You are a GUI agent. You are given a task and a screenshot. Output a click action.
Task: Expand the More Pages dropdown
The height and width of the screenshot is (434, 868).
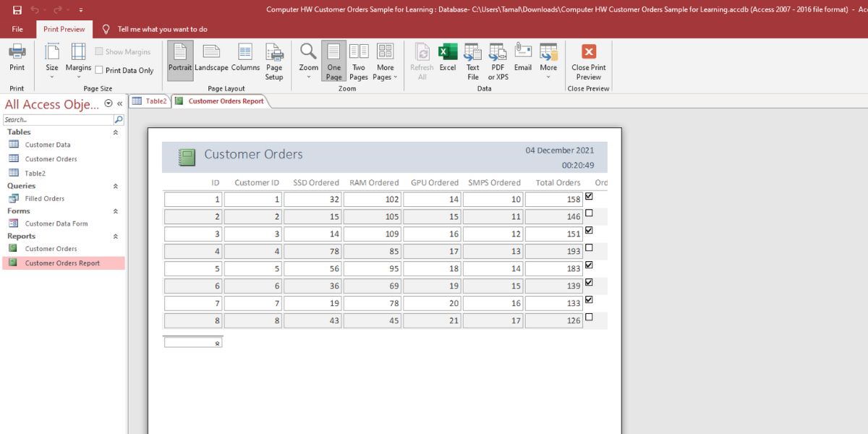(386, 61)
